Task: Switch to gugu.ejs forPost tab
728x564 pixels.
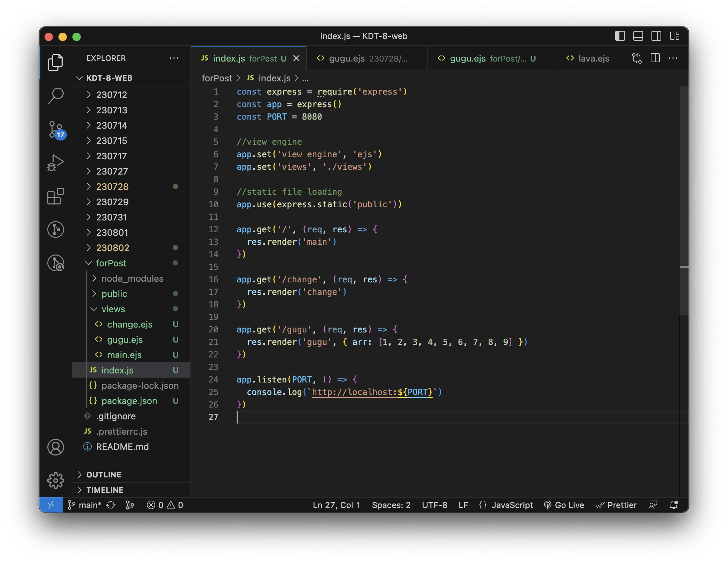Action: 492,58
